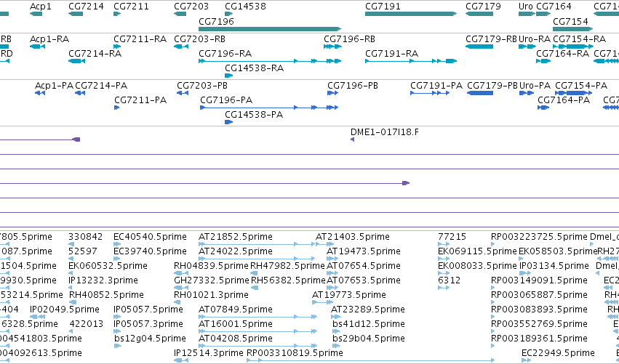Select the EC22949.5prime EST label
Viewport: 619px width, 364px height.
click(x=558, y=352)
